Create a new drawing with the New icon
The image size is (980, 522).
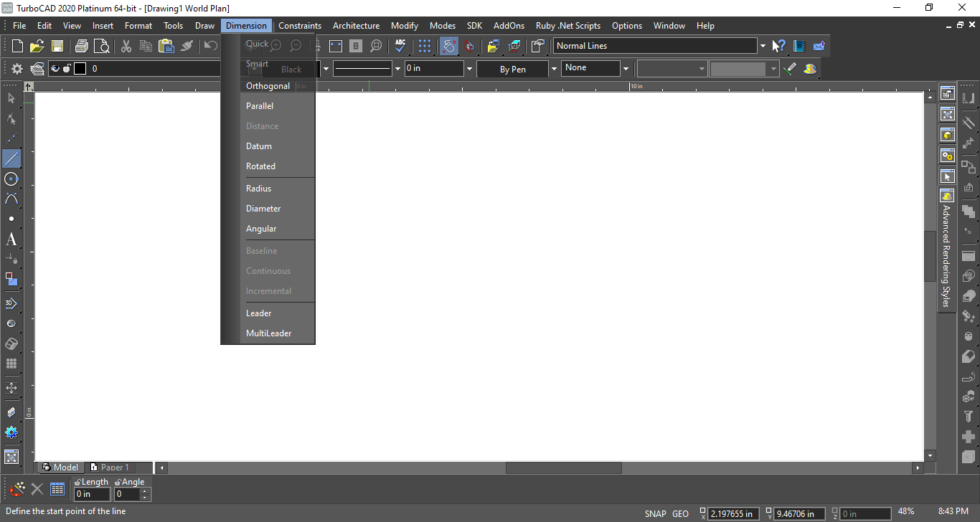(17, 46)
